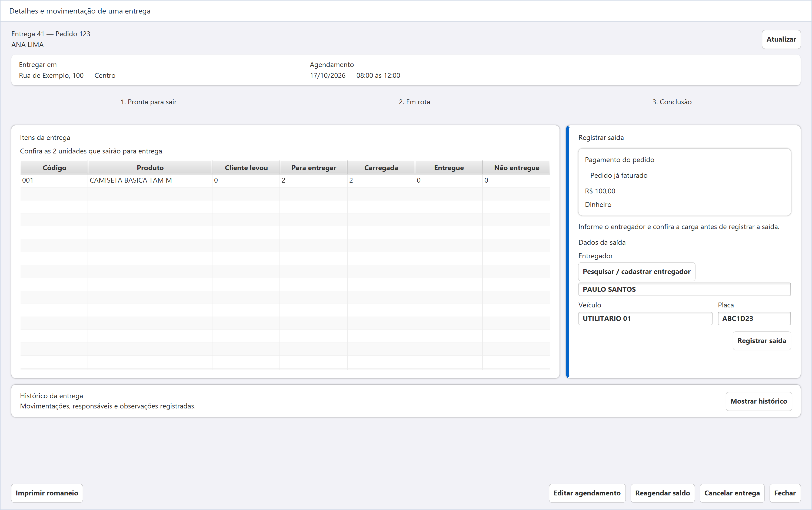Click the Veículo field UTILITARIO 01
Image resolution: width=812 pixels, height=510 pixels.
tap(645, 318)
